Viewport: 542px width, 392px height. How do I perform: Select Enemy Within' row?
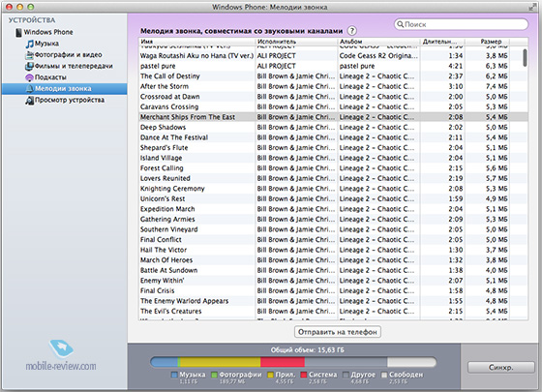click(333, 281)
